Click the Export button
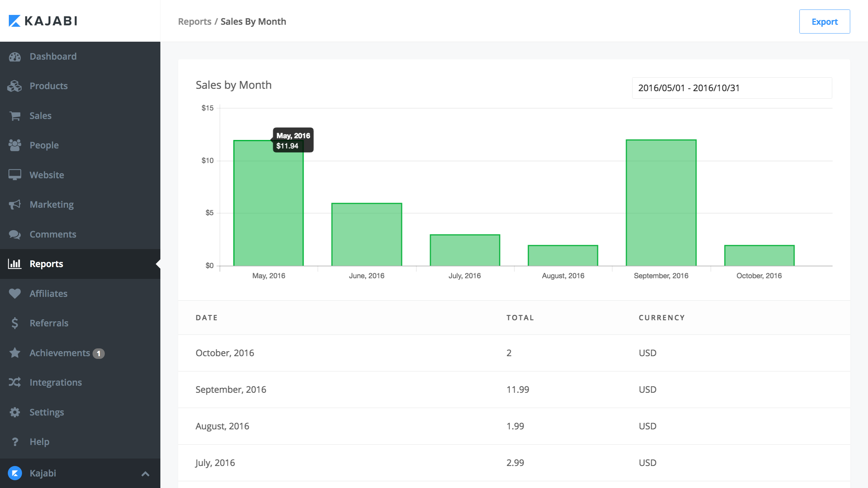 [824, 22]
